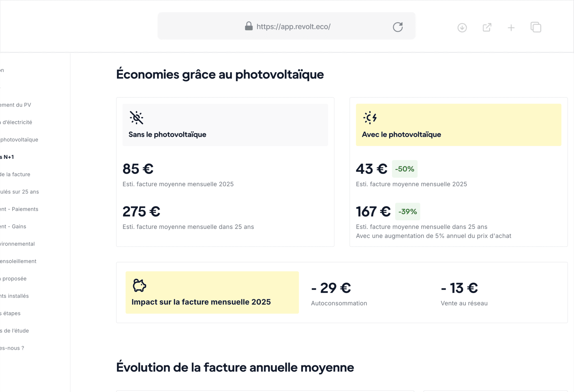Open the 'de la facture' sidebar section
Viewport: 574px width, 392px height.
[x=15, y=174]
